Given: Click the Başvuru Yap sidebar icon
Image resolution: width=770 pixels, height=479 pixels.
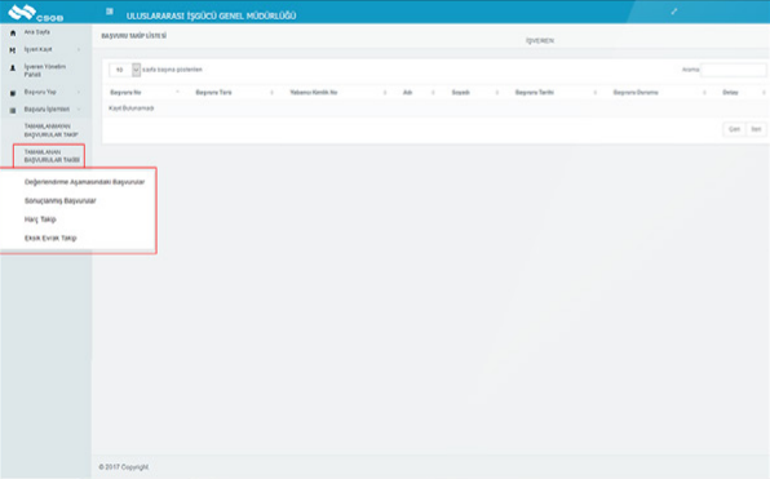Looking at the screenshot, I should click(12, 92).
